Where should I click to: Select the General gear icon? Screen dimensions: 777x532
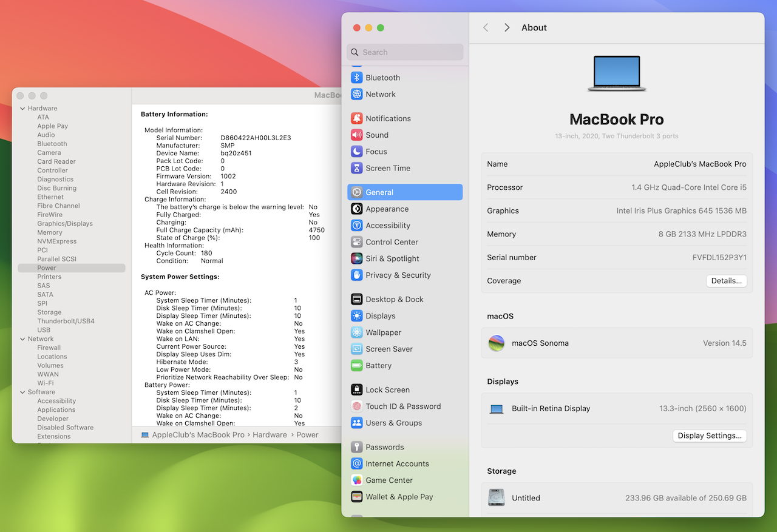[x=357, y=192]
